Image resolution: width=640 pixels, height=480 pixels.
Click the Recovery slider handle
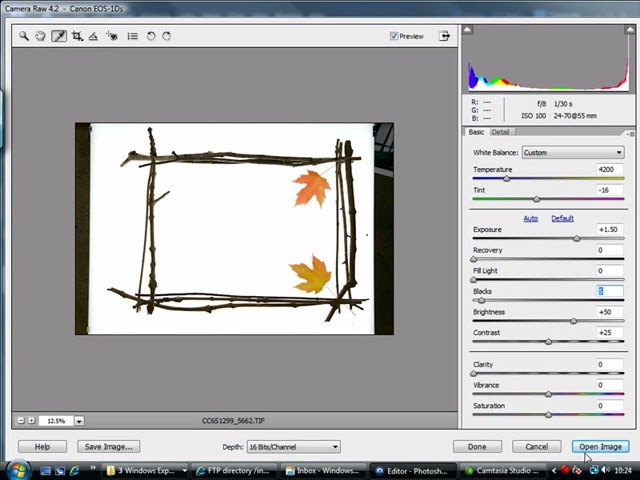(473, 259)
